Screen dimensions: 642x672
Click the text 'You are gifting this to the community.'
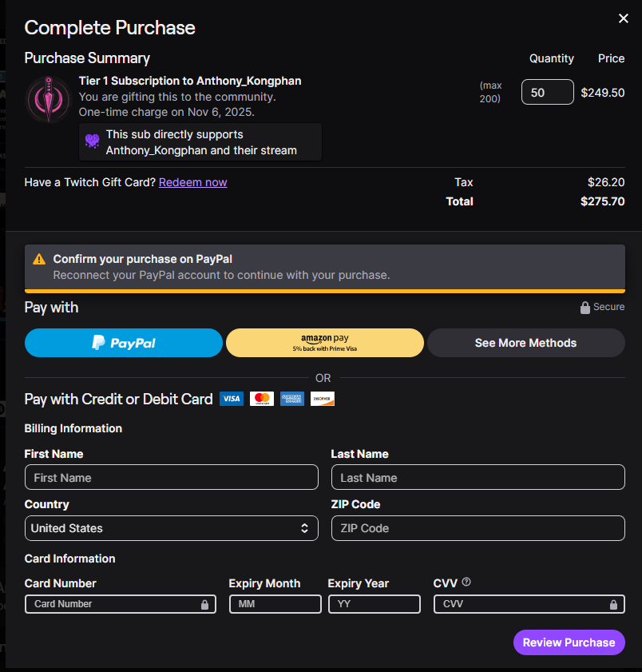click(177, 97)
